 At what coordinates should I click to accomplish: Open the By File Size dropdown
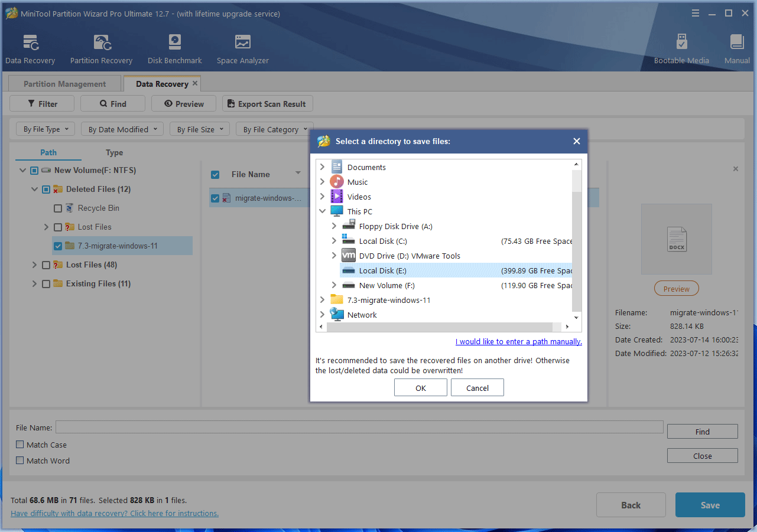tap(200, 129)
